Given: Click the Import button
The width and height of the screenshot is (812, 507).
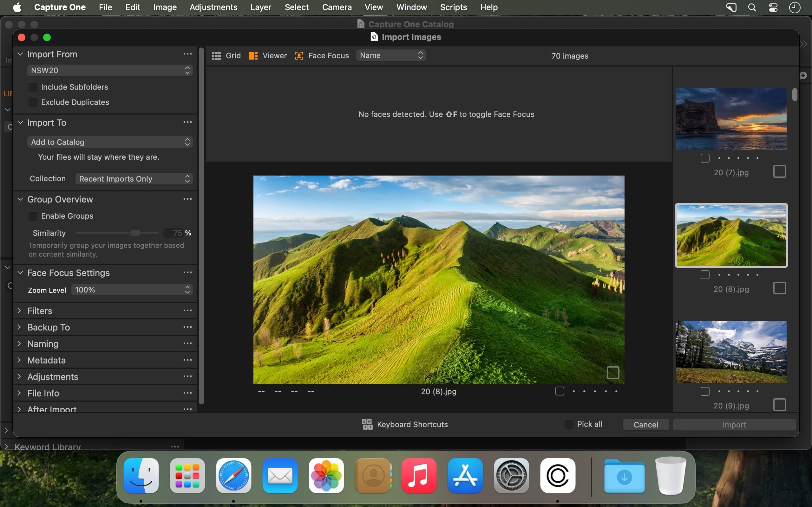Looking at the screenshot, I should pos(734,425).
